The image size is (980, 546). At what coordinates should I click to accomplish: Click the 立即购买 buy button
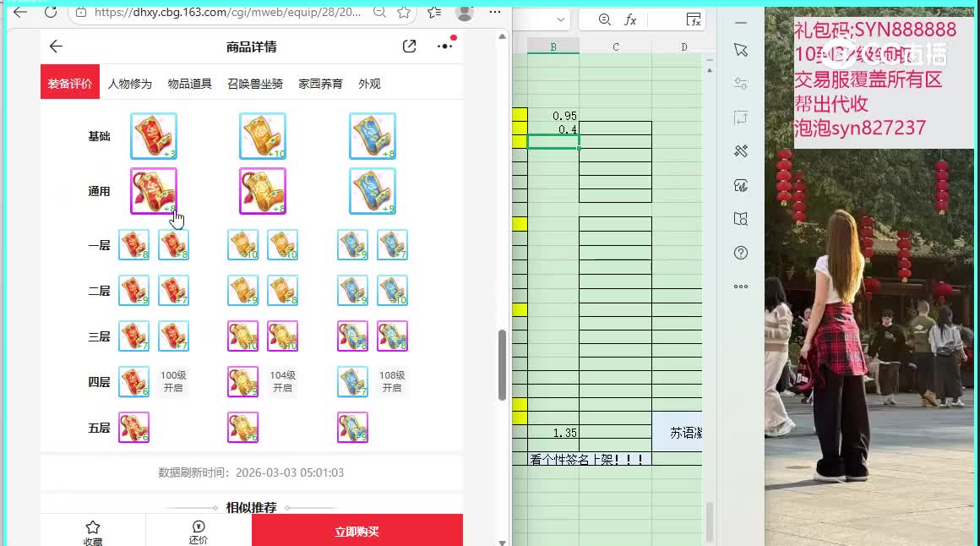point(357,531)
